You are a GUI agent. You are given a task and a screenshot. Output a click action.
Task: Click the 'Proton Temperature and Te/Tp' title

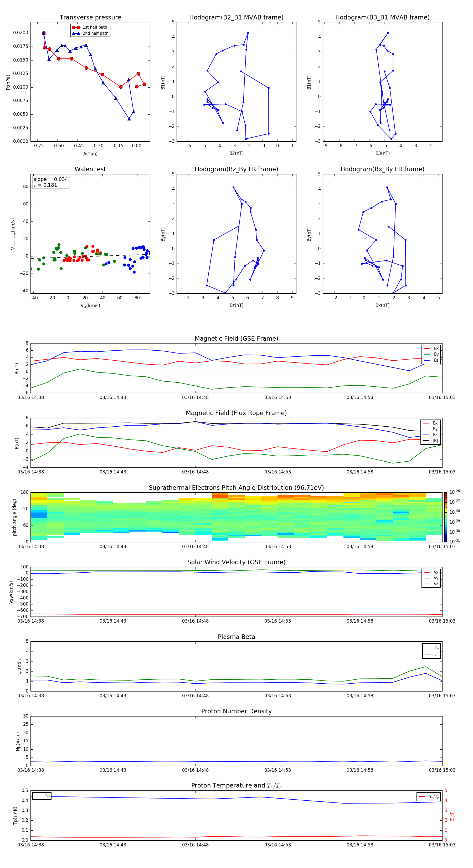pos(236,786)
